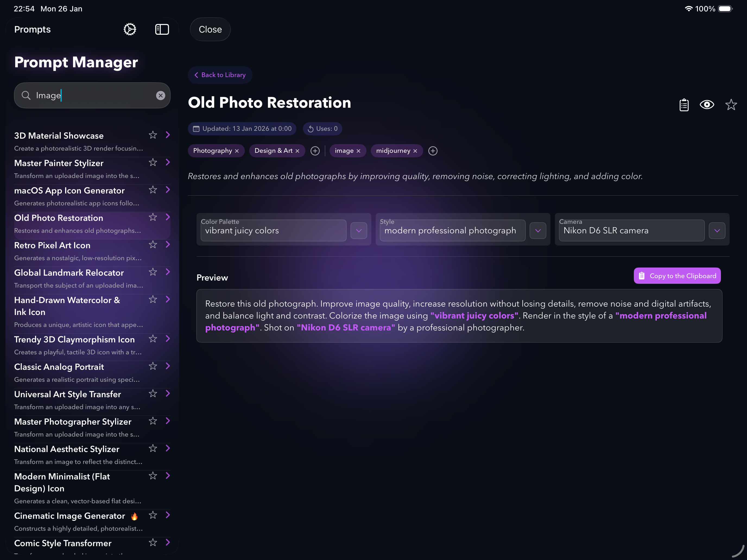Image resolution: width=747 pixels, height=560 pixels.
Task: Open the Style dropdown
Action: pyautogui.click(x=538, y=231)
